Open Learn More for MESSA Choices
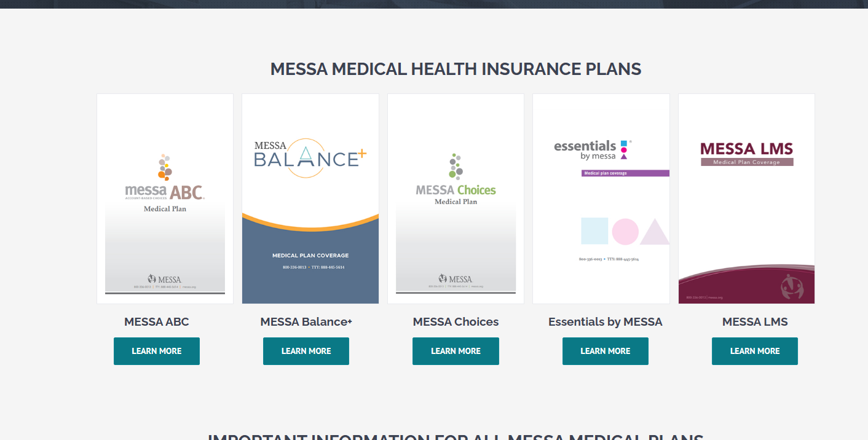The image size is (868, 440). point(456,351)
